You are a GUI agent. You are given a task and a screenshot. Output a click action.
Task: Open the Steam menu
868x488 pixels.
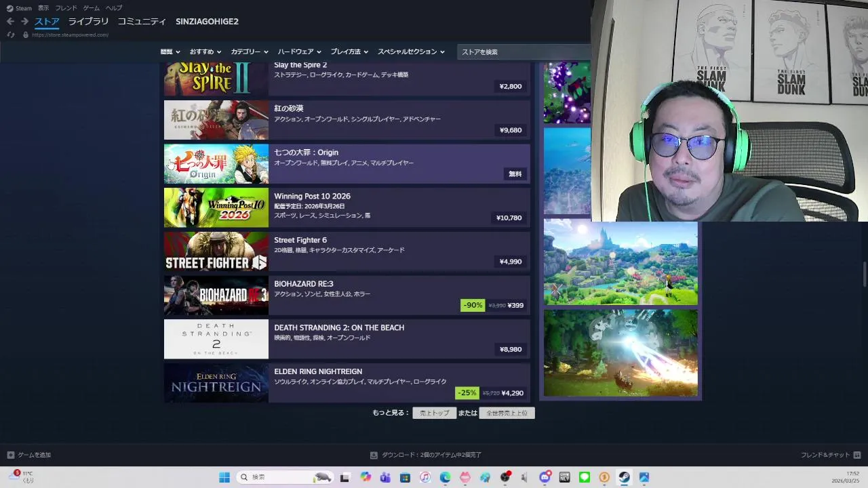(19, 8)
